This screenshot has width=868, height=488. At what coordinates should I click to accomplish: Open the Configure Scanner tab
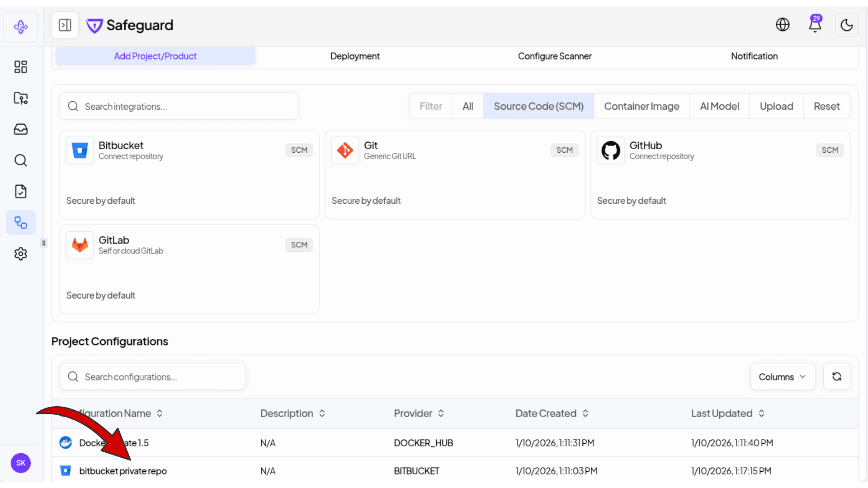[555, 56]
